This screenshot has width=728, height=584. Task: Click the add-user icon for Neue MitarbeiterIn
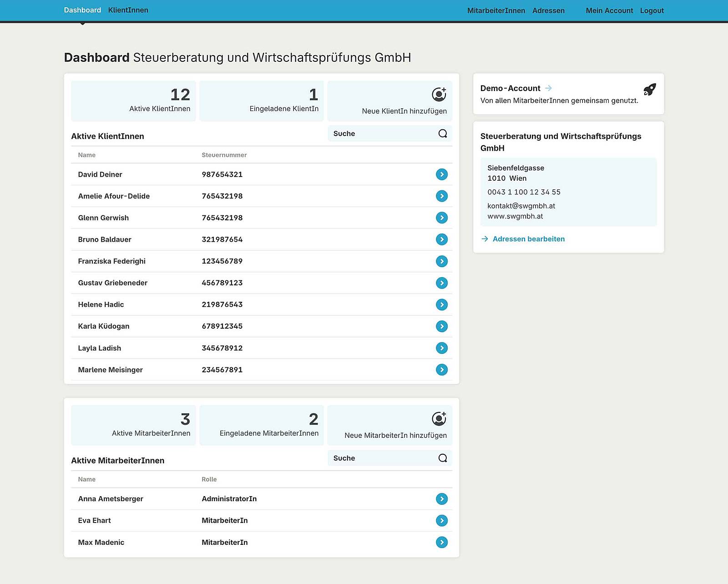[439, 418]
